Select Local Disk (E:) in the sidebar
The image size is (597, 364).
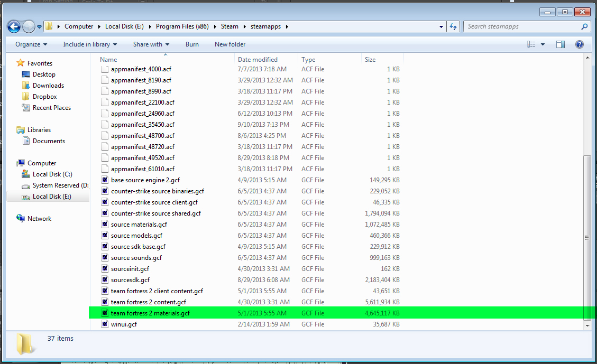click(52, 196)
